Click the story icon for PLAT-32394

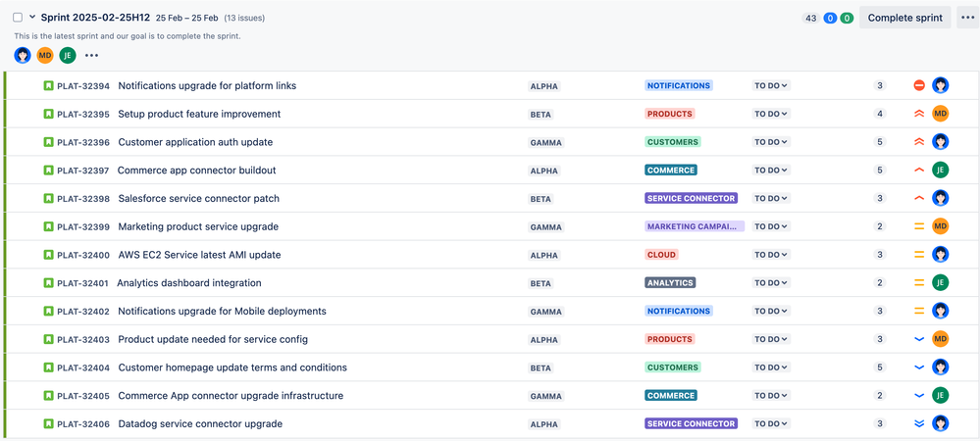tap(48, 86)
